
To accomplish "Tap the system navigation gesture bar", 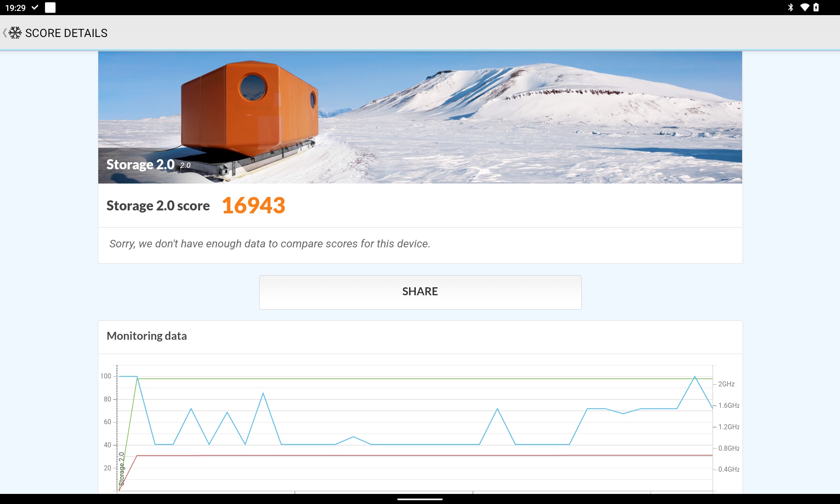I will pyautogui.click(x=420, y=499).
